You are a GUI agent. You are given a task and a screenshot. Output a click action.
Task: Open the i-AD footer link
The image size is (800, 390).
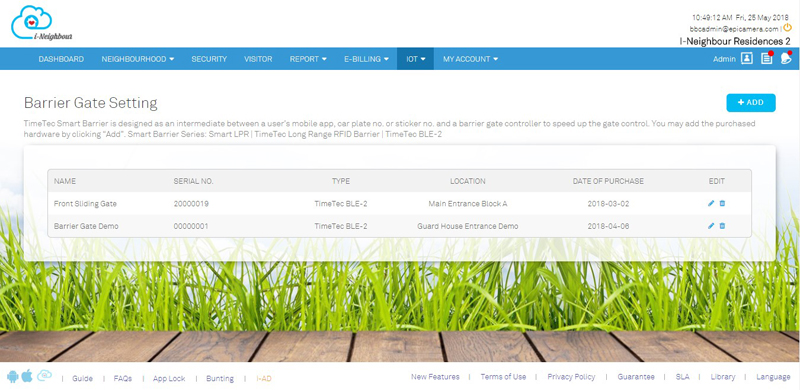[x=264, y=378]
